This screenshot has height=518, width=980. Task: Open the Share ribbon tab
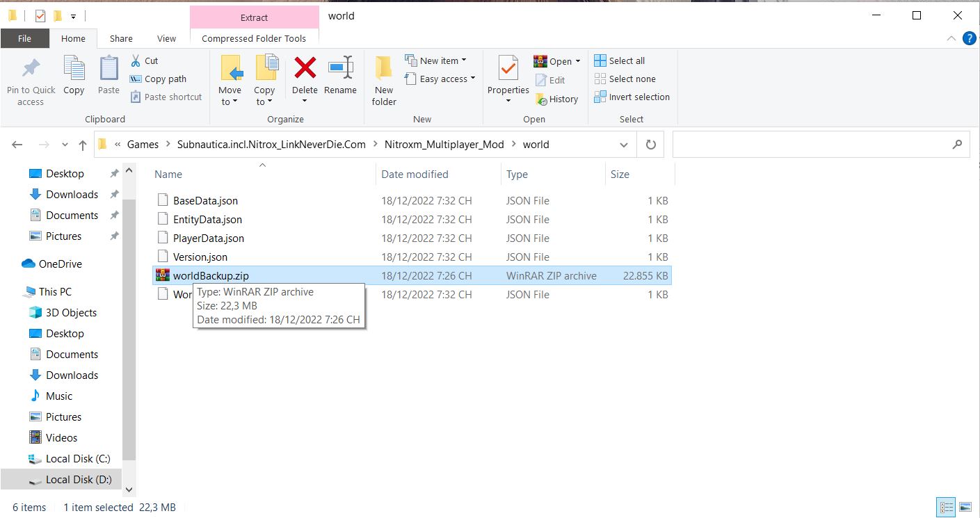click(121, 39)
